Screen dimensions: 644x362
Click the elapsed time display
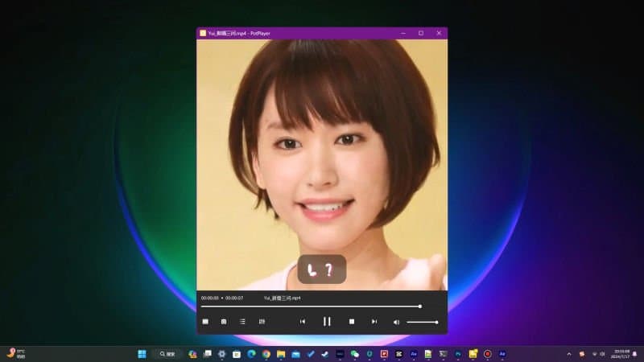[209, 298]
